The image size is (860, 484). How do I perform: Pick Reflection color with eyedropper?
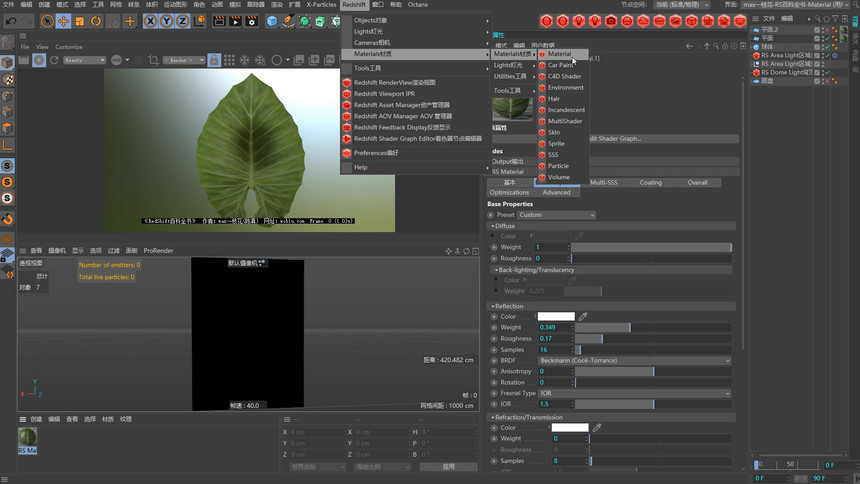pos(583,316)
